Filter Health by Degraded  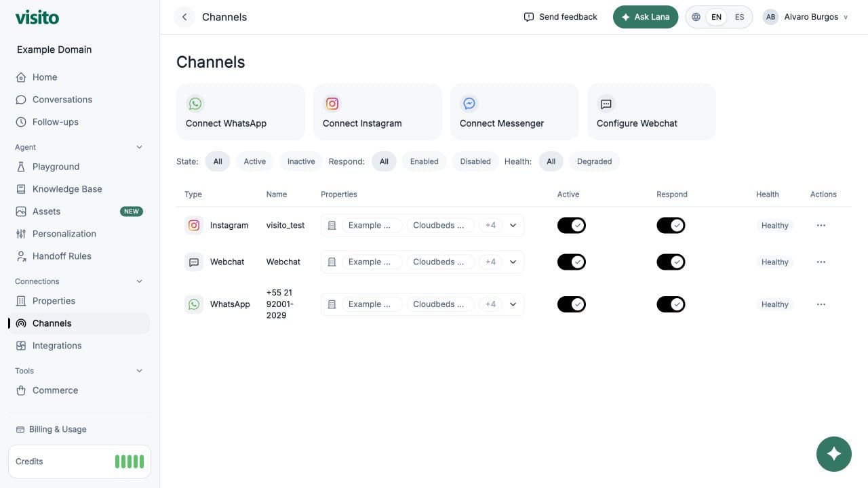pos(595,161)
